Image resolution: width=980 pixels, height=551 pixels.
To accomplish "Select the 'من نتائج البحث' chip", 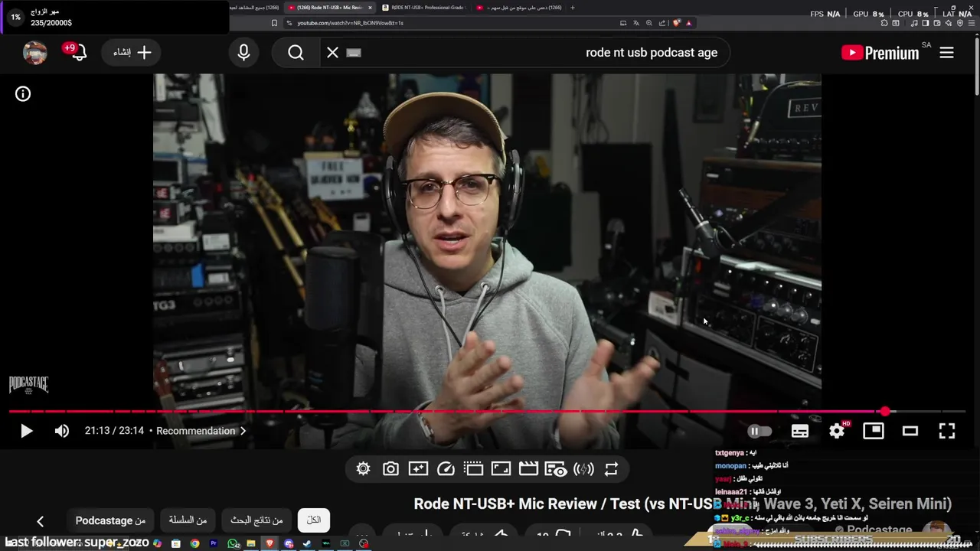I will pyautogui.click(x=256, y=520).
